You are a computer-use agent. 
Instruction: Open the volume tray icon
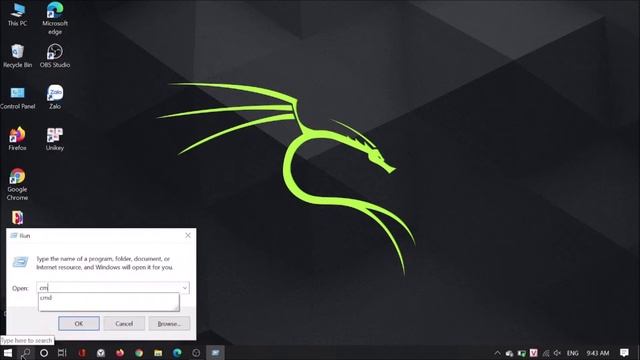coord(558,353)
